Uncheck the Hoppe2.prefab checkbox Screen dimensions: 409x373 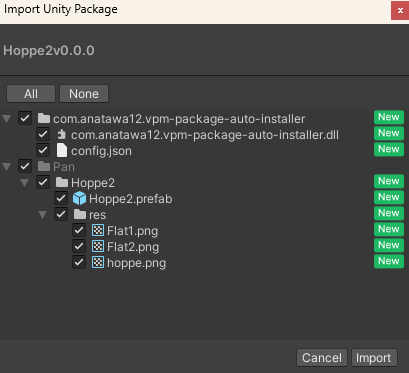(61, 198)
